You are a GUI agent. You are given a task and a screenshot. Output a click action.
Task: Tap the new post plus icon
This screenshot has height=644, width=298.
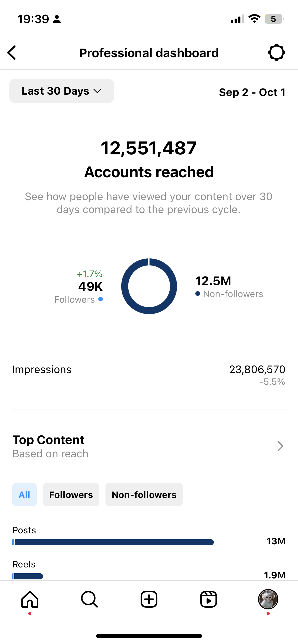[149, 599]
